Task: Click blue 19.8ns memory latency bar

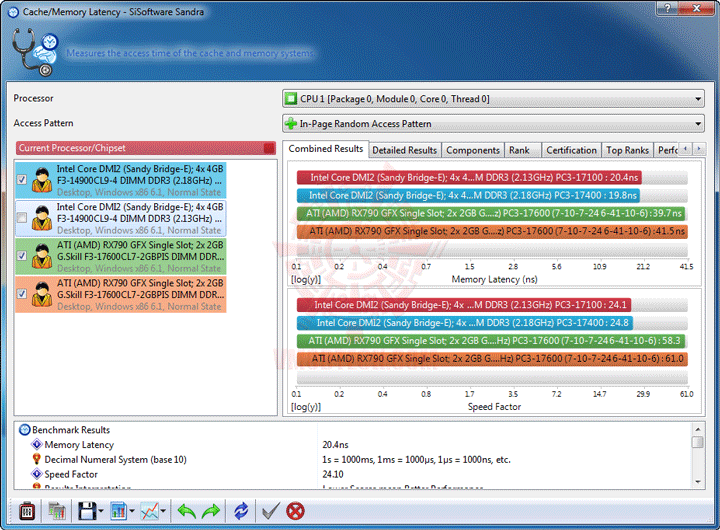Action: tap(468, 195)
